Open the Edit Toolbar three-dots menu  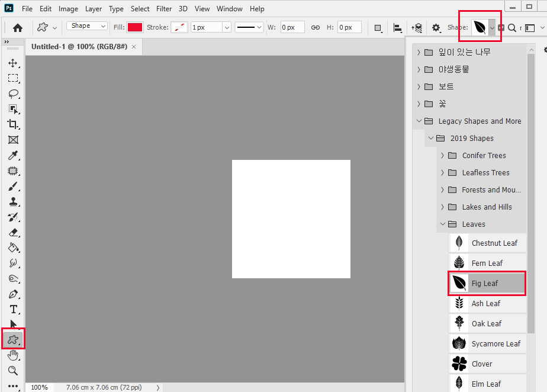tap(13, 385)
